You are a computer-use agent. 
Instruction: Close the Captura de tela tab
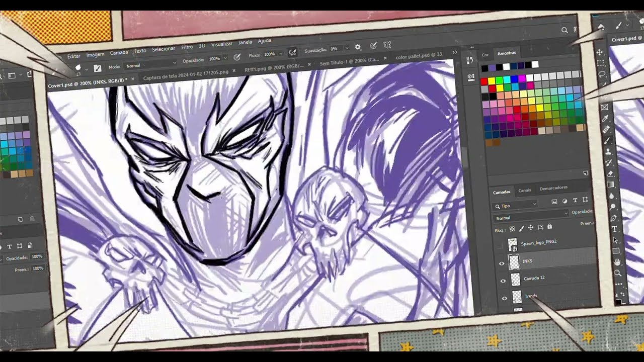(234, 70)
